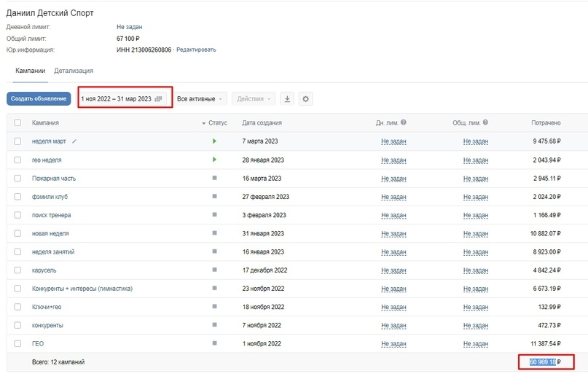The width and height of the screenshot is (588, 379).
Task: Check the Ключи+гео campaign checkbox
Action: [17, 307]
